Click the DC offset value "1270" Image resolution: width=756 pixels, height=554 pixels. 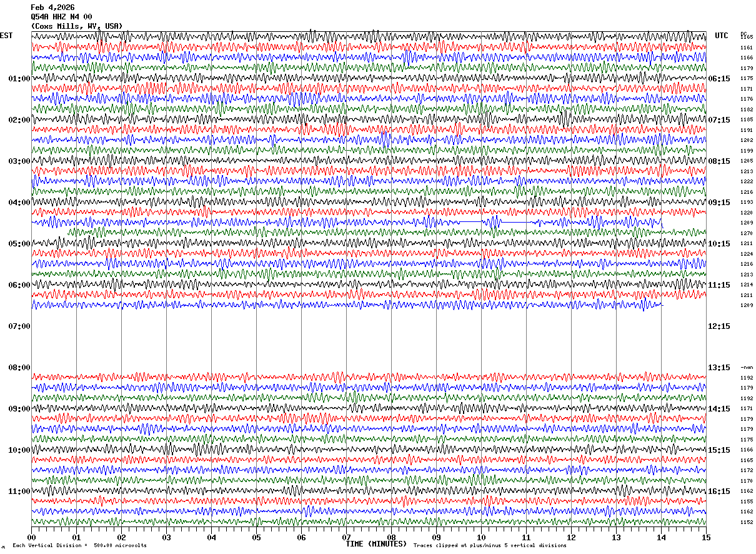coord(747,233)
